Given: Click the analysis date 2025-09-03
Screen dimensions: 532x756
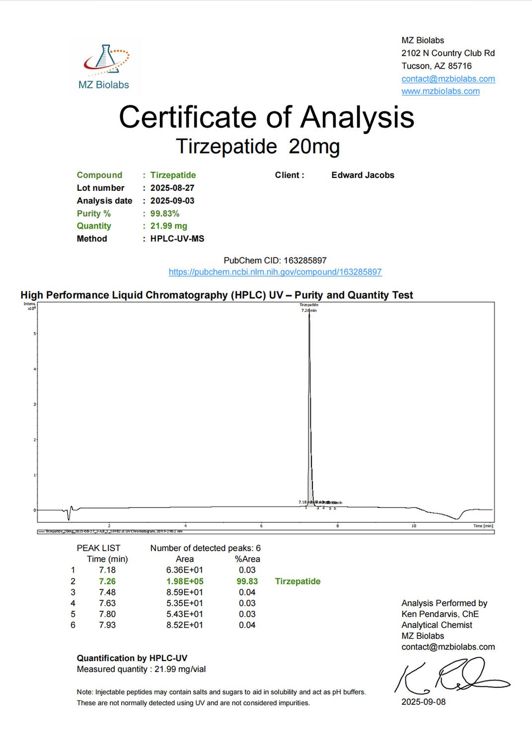Looking at the screenshot, I should click(172, 201).
